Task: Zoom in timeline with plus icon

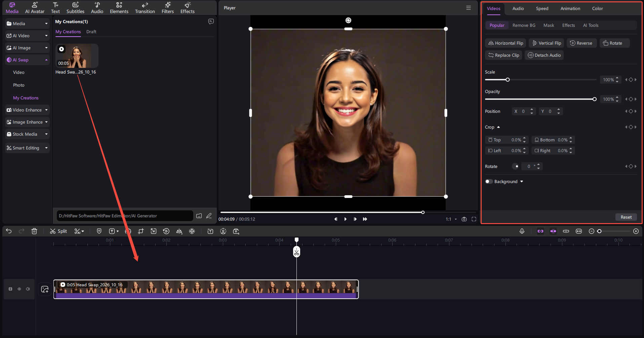Action: pos(636,231)
